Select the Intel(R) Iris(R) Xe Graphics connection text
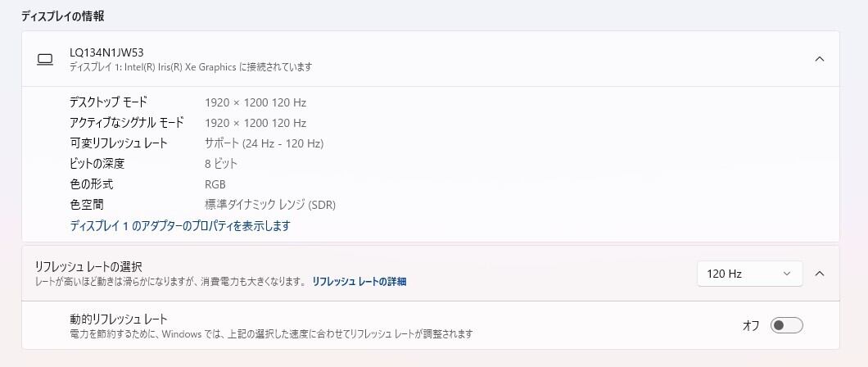 click(x=190, y=66)
